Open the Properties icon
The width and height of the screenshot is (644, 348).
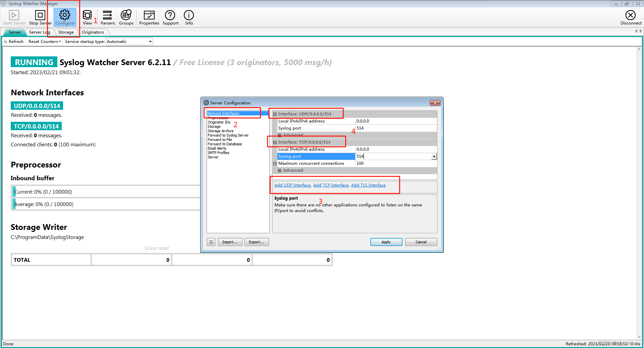click(149, 15)
